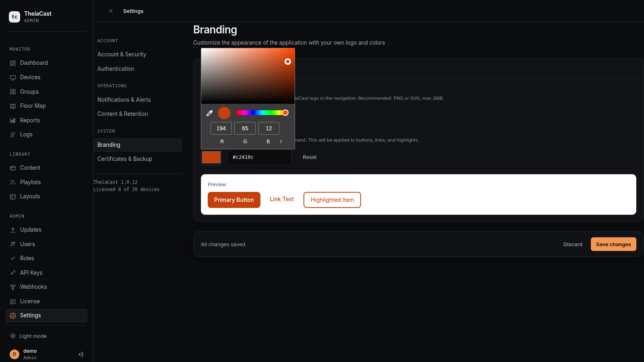Click the Updates upload icon
This screenshot has width=644, height=362.
(x=13, y=230)
